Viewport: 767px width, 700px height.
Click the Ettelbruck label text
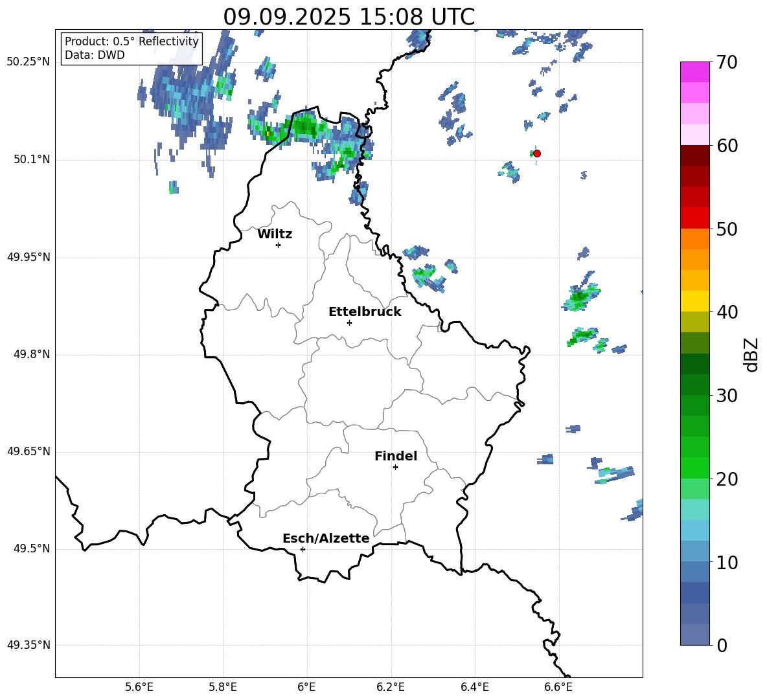point(365,312)
